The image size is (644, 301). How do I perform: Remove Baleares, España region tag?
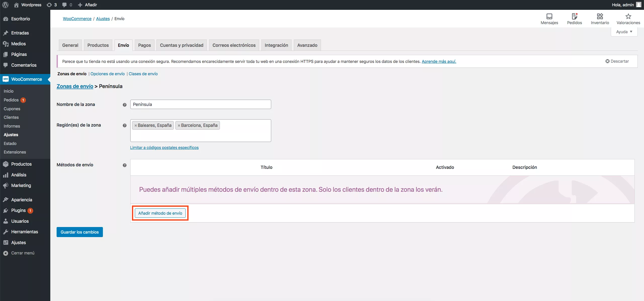(x=136, y=125)
